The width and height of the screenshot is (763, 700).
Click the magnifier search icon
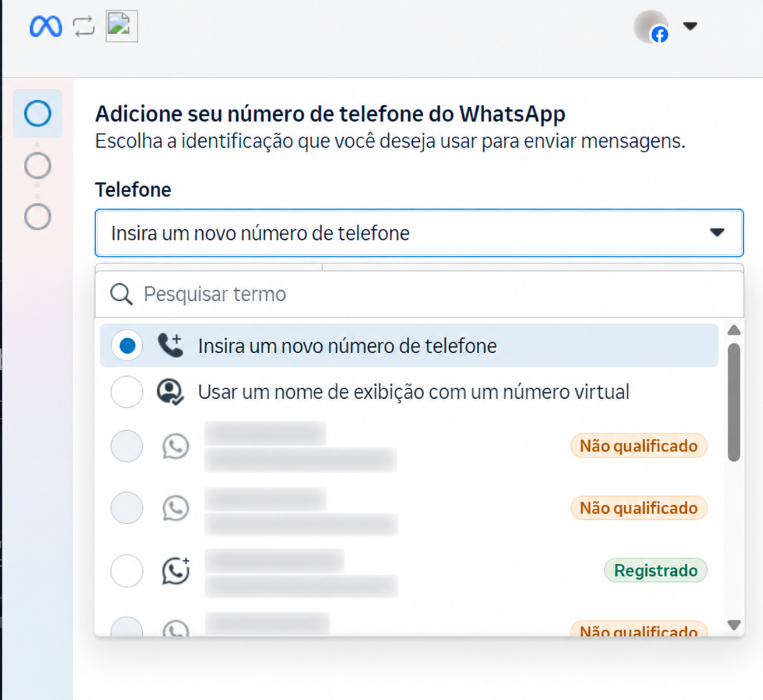click(x=121, y=294)
